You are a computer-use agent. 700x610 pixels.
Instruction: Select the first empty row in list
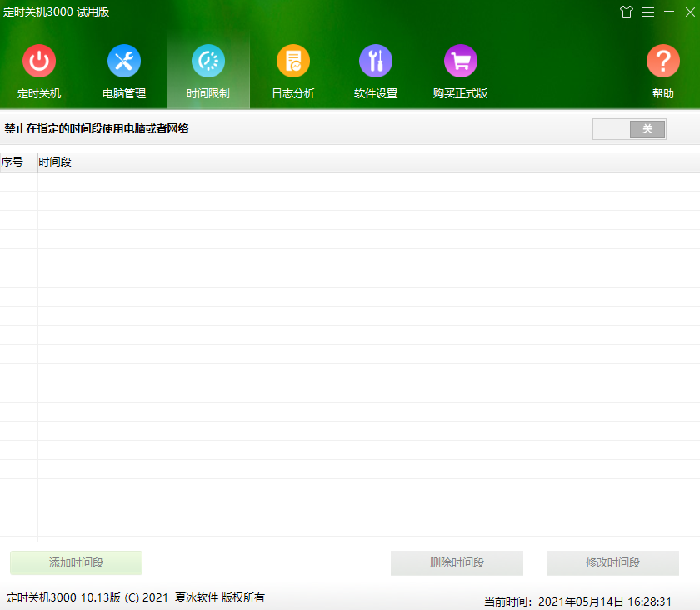coord(350,182)
